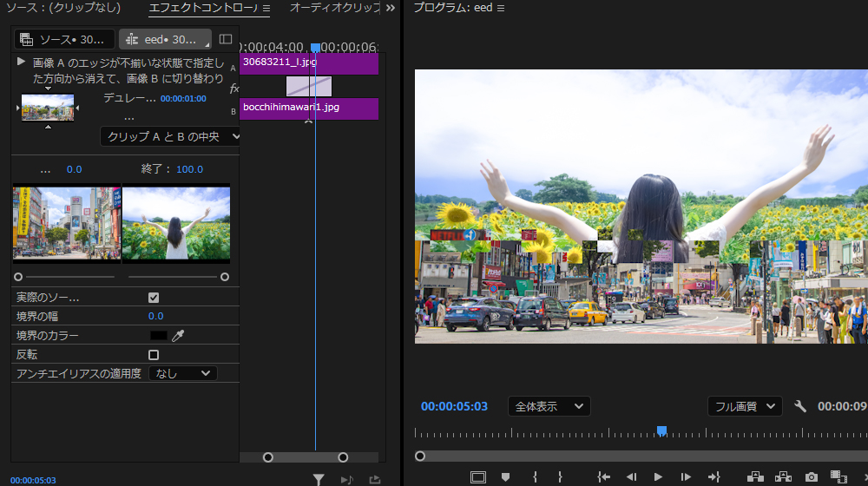The height and width of the screenshot is (486, 868).
Task: Open the プログラム: eed panel menu
Action: [x=501, y=9]
